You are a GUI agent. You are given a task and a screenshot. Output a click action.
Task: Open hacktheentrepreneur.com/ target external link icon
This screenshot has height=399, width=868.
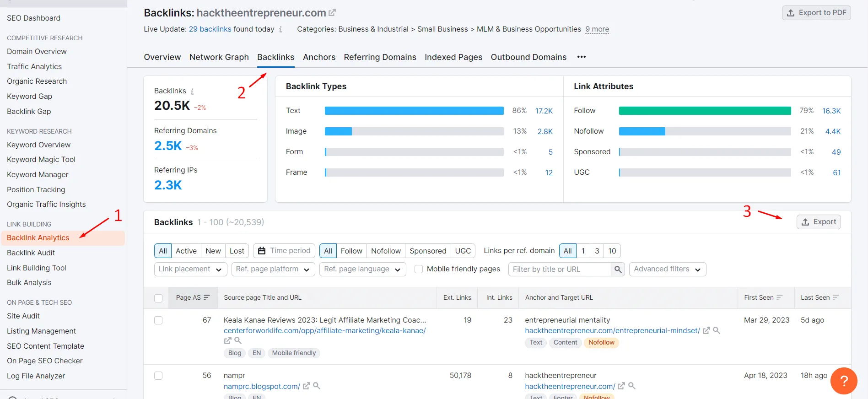[x=621, y=386]
